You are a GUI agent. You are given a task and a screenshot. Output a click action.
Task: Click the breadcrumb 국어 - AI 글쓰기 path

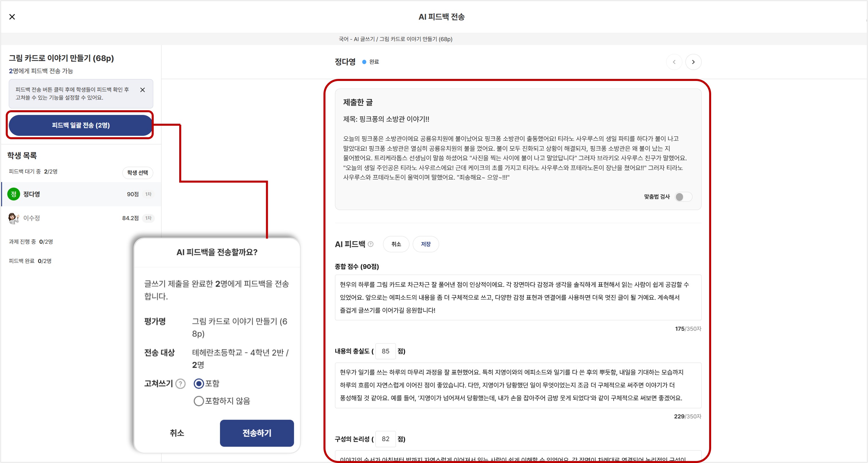(x=396, y=39)
